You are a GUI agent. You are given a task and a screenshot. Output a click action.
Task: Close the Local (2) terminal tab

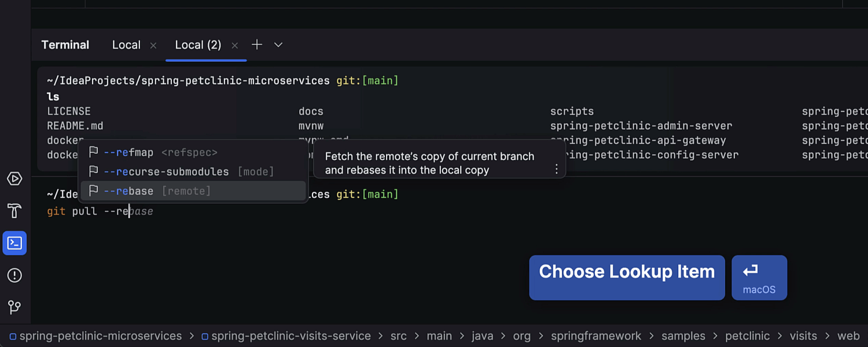(234, 45)
